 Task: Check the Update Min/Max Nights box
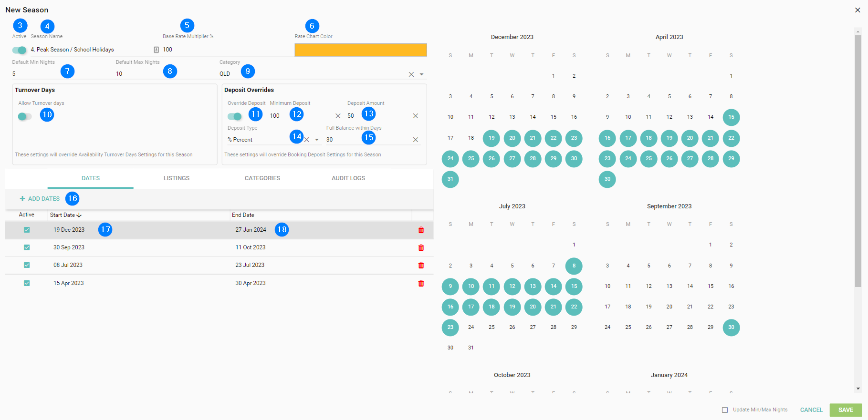coord(725,410)
